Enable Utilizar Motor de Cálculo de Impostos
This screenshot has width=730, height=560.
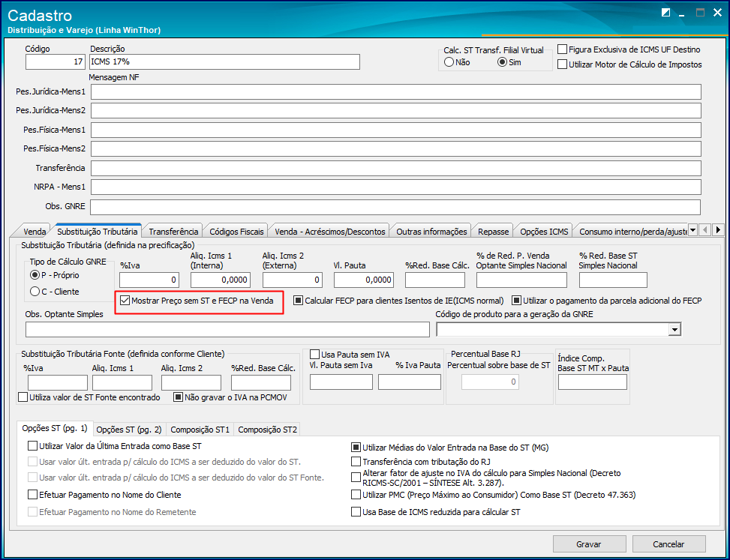click(x=630, y=64)
